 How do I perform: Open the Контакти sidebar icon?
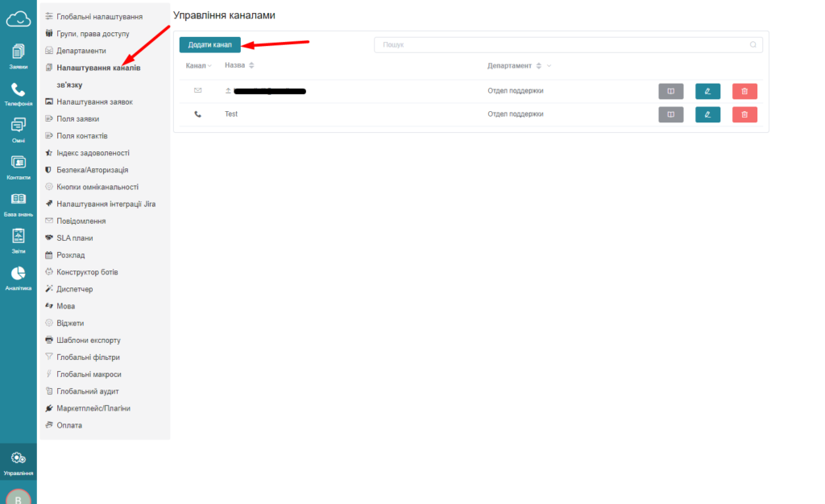click(18, 166)
